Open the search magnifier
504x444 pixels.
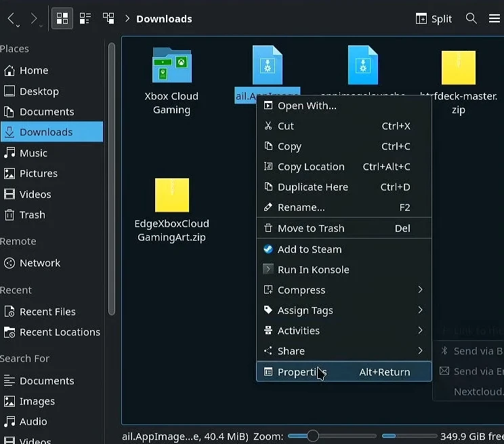click(471, 18)
